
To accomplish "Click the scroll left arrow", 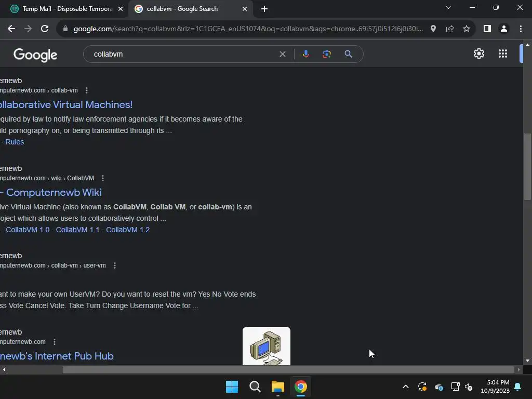I will point(4,370).
